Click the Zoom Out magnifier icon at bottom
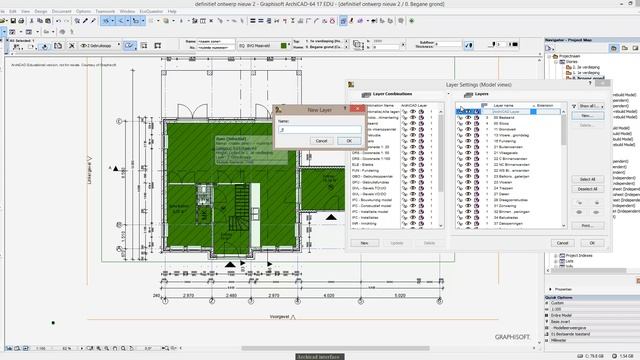Image resolution: width=640 pixels, height=360 pixels. pyautogui.click(x=107, y=348)
